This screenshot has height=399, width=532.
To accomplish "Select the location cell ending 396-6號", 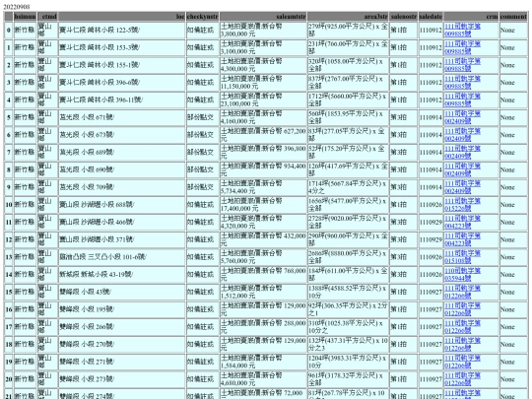I will pyautogui.click(x=122, y=83).
